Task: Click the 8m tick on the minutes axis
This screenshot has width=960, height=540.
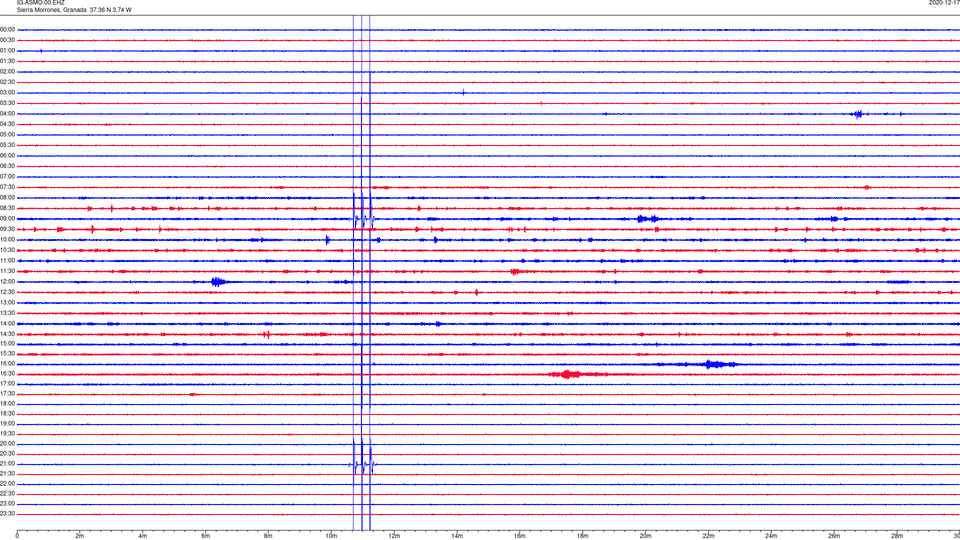Action: 268,536
